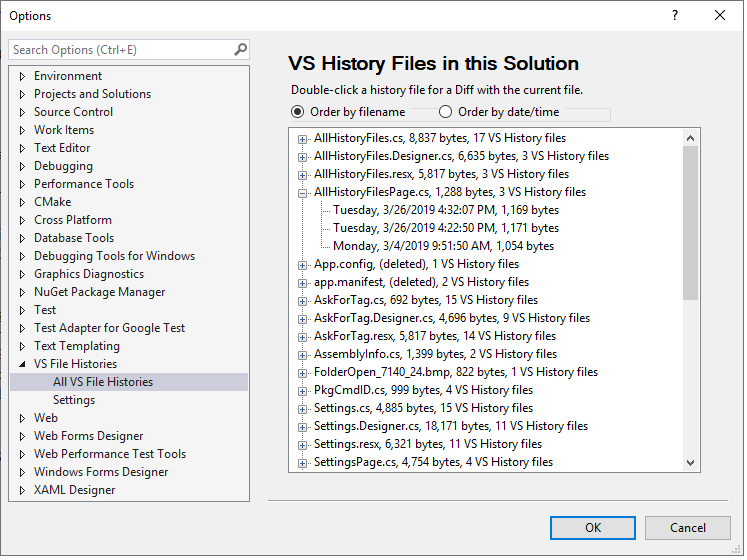The image size is (747, 560).
Task: Expand the Environment category
Action: [22, 76]
